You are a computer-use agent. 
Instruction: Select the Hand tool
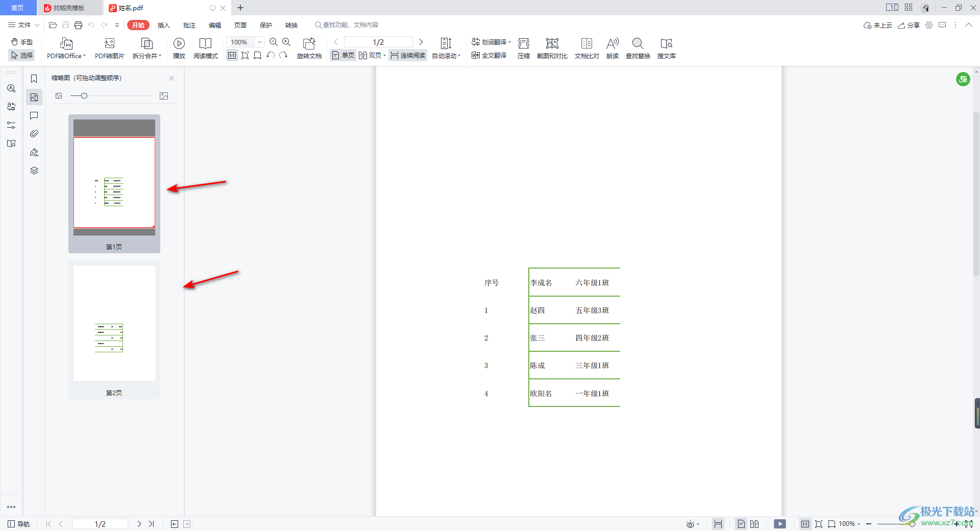(22, 42)
